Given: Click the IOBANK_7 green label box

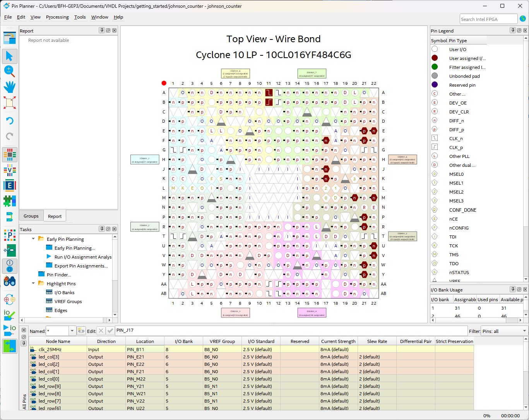Looking at the screenshot, I should [x=312, y=74].
